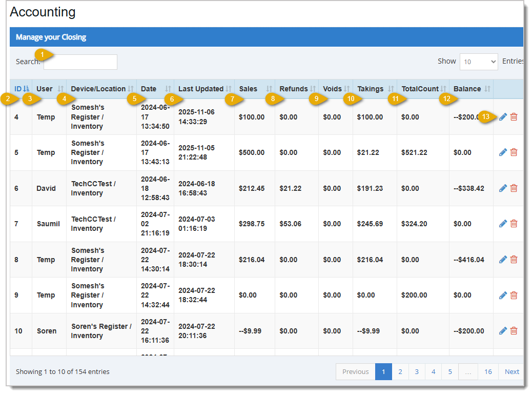Go to page 2 of the results
The height and width of the screenshot is (394, 532).
point(400,371)
